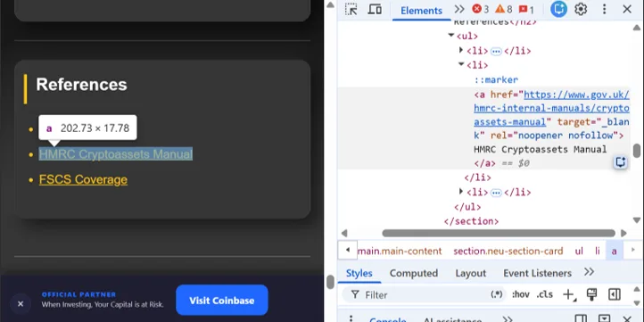Screen dimensions: 644x322
Task: Switch to the Event Listeners tab
Action: click(537, 273)
